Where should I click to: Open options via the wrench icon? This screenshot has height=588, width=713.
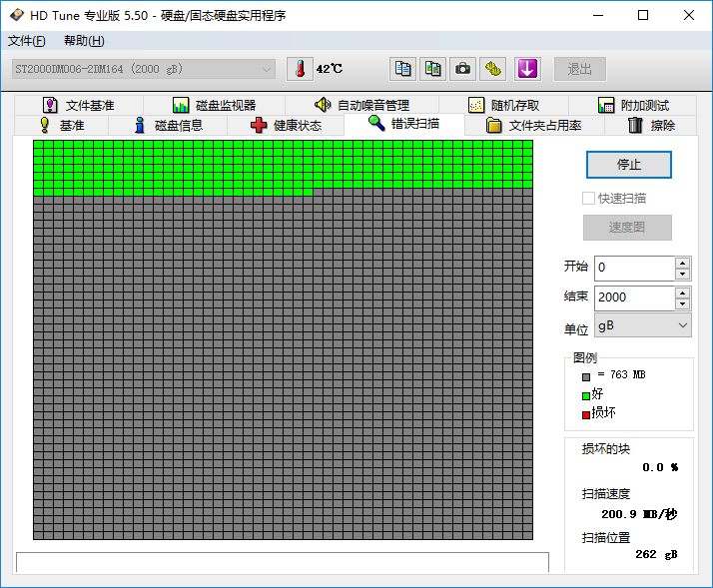493,69
